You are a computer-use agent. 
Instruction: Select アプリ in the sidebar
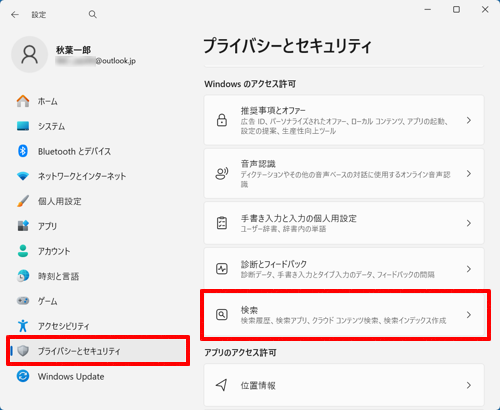coord(47,226)
